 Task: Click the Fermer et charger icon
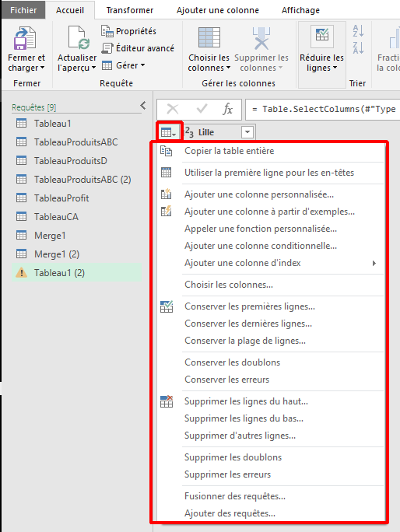24,37
